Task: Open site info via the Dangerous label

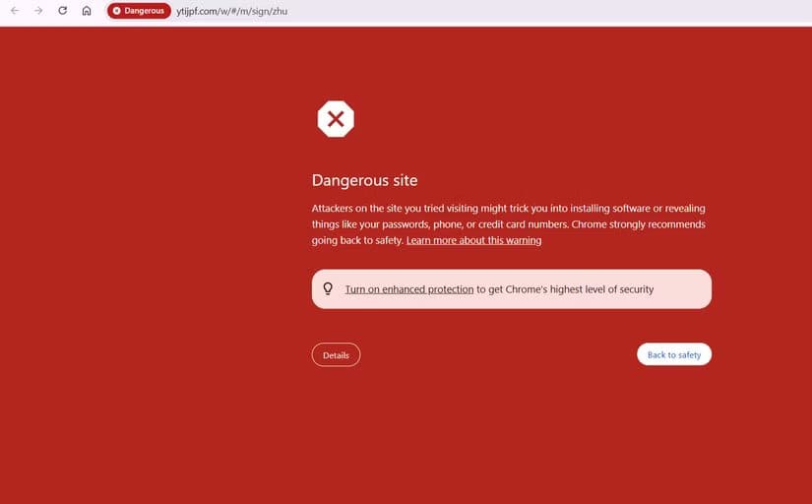Action: coord(144,11)
